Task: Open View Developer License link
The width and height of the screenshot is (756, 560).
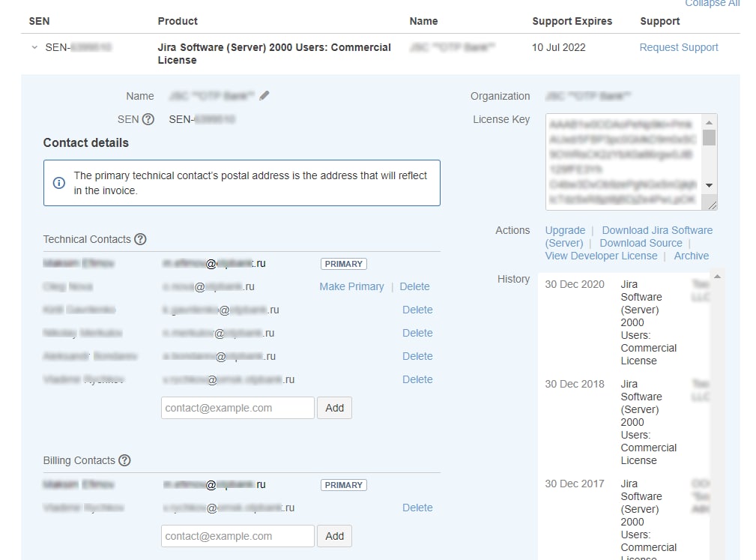Action: point(601,256)
